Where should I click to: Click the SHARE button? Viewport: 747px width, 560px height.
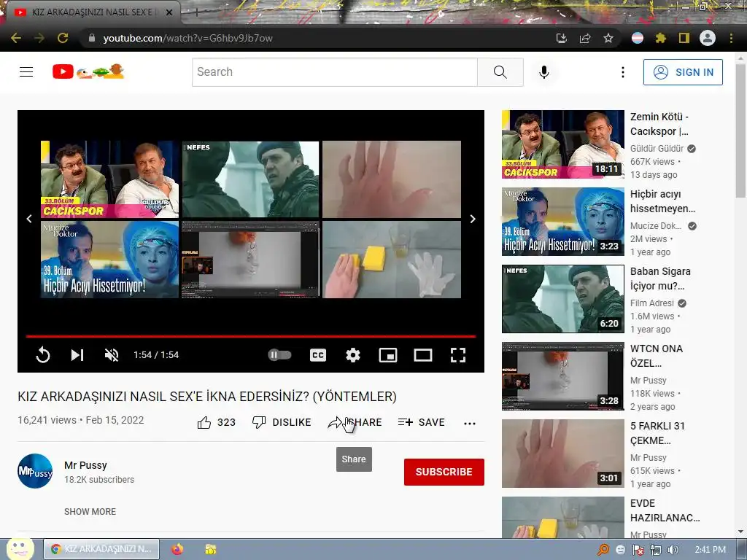pos(355,422)
